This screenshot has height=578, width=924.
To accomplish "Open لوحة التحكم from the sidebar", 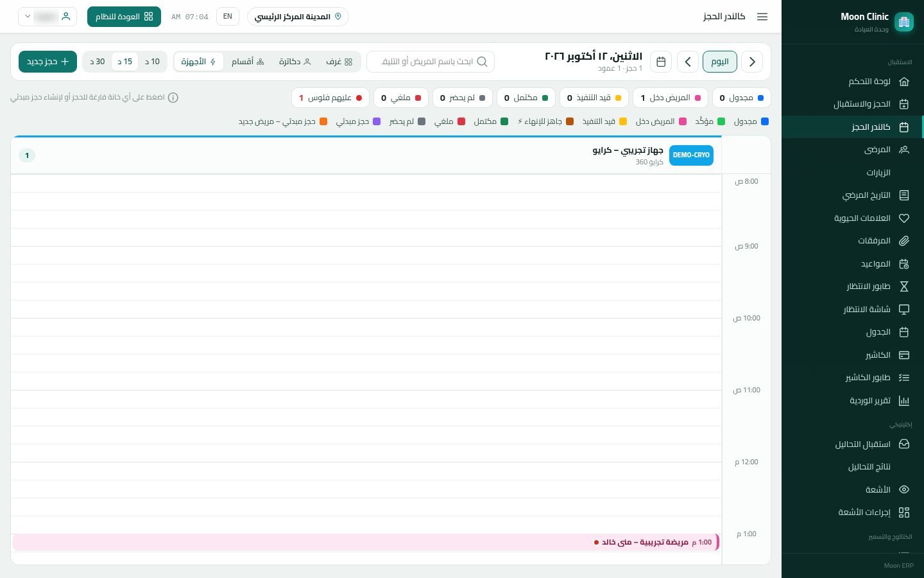I will click(x=852, y=82).
